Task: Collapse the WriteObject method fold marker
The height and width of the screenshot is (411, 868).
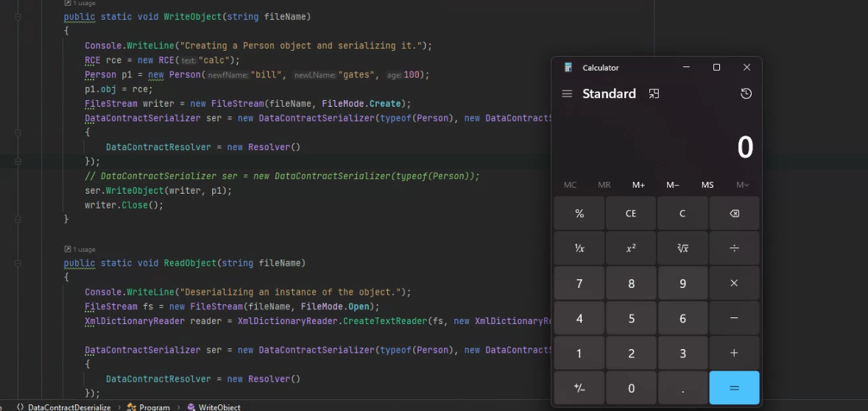Action: tap(18, 17)
